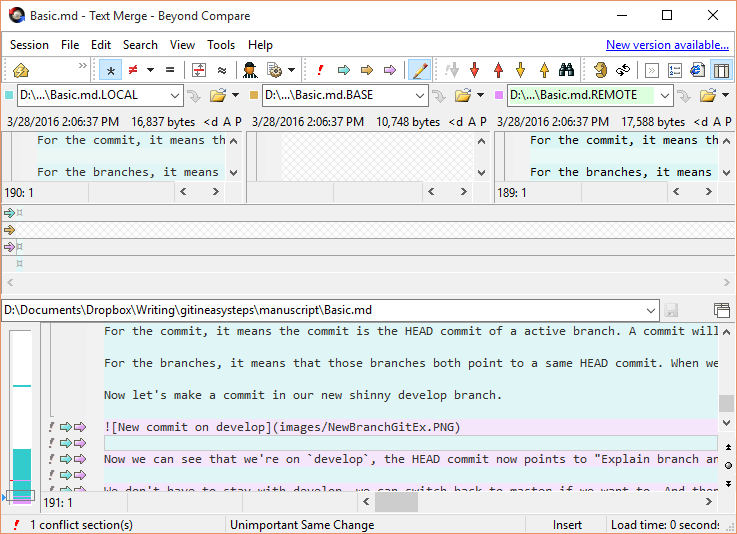Screen dimensions: 737x534
Task: Go to previous difference red up arrow
Action: tap(498, 71)
